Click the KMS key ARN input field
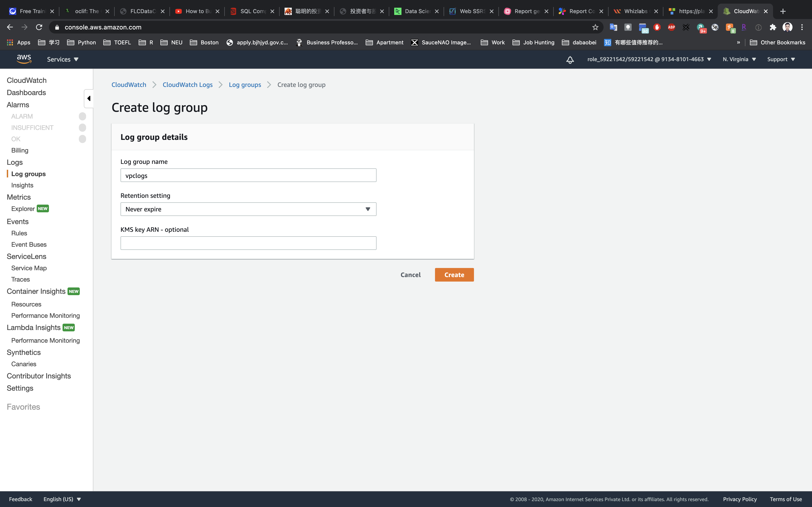Image resolution: width=812 pixels, height=507 pixels. tap(248, 243)
